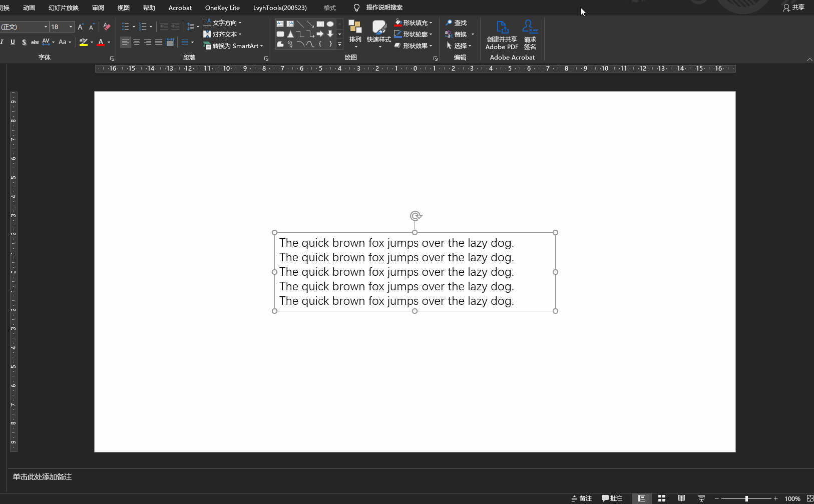Open the 审阅 review tab
The height and width of the screenshot is (504, 814).
[x=98, y=8]
